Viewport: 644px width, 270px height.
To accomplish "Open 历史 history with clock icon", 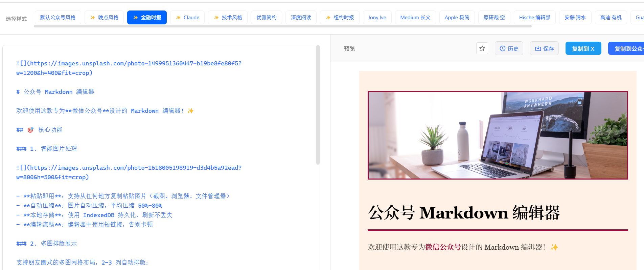I will [509, 48].
